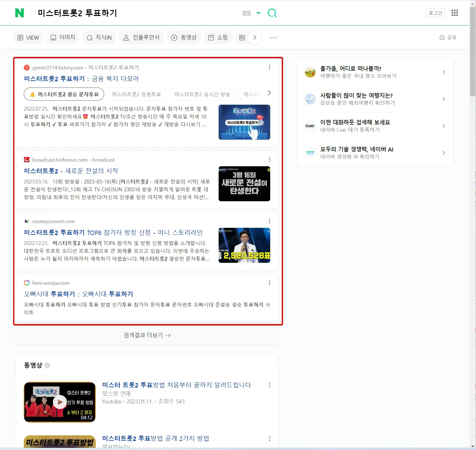Screen dimensions: 476x450
Task: Open the 3월 16일 새로운 전설이 탄생한다 thumbnail
Action: (244, 184)
